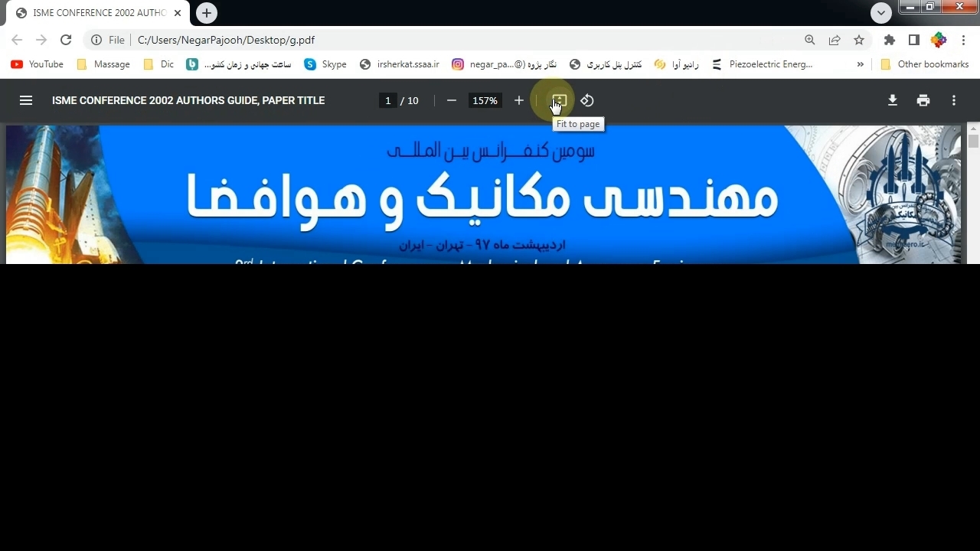Toggle the browser side panel
The image size is (980, 551).
click(913, 40)
